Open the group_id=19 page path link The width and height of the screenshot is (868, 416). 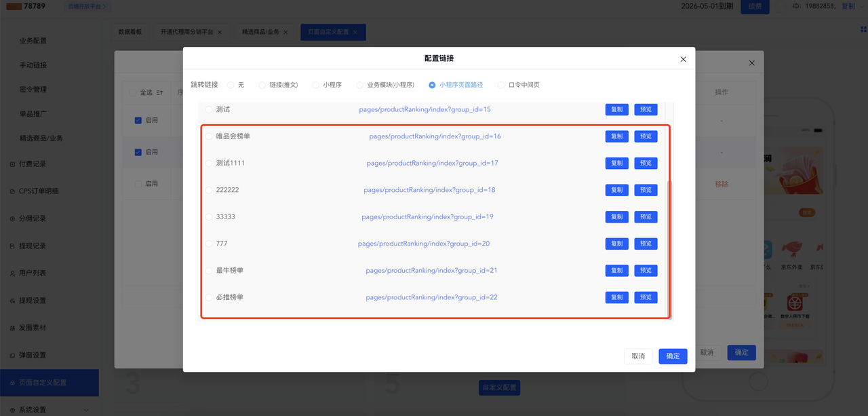click(x=427, y=217)
